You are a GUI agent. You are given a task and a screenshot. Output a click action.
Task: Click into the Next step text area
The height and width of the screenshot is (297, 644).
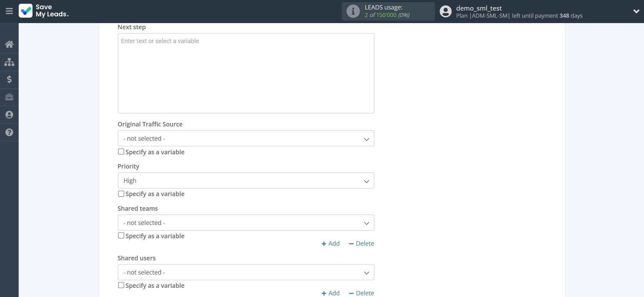click(x=246, y=73)
